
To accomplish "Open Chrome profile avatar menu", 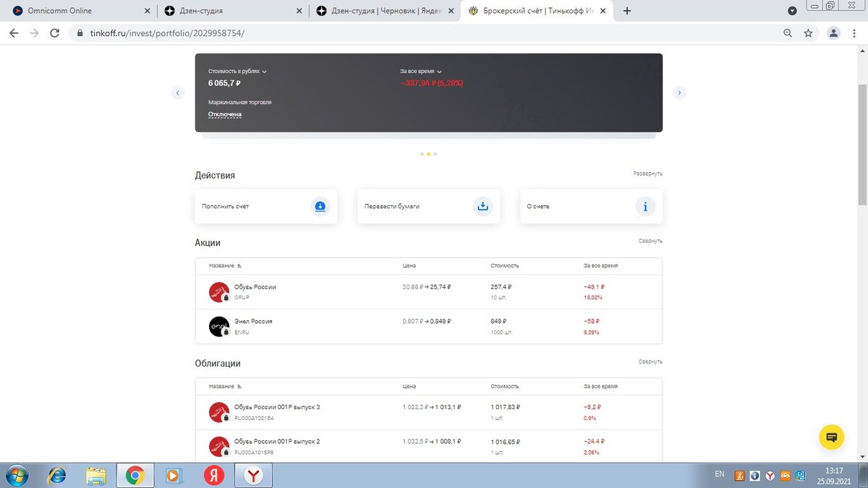I will point(834,33).
